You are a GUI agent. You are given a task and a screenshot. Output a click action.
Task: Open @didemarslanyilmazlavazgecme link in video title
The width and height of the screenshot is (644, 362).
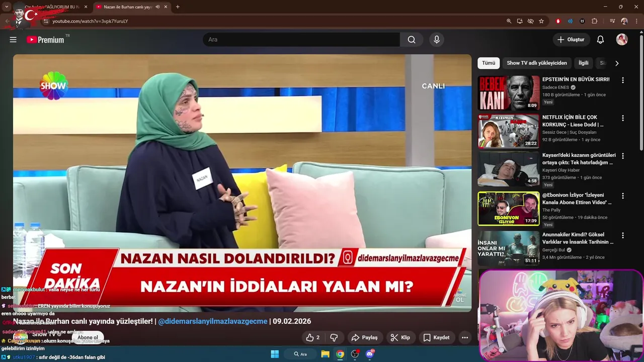[213, 321]
